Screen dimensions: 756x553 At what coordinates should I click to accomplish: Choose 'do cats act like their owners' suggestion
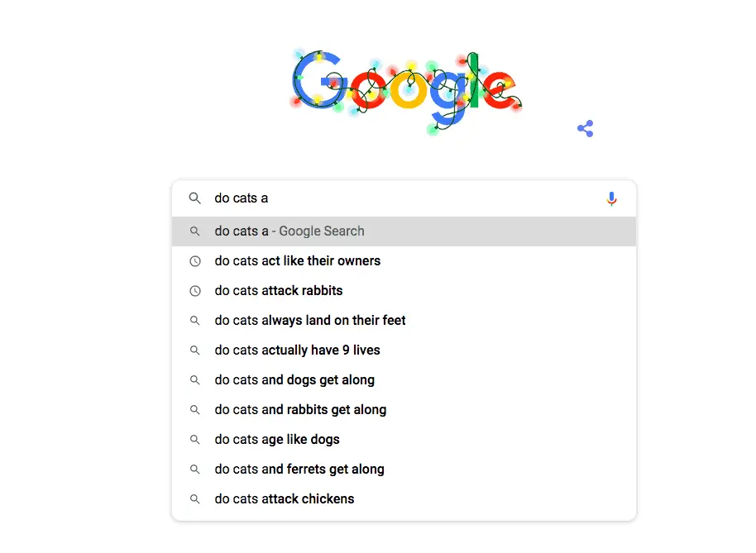click(x=404, y=261)
